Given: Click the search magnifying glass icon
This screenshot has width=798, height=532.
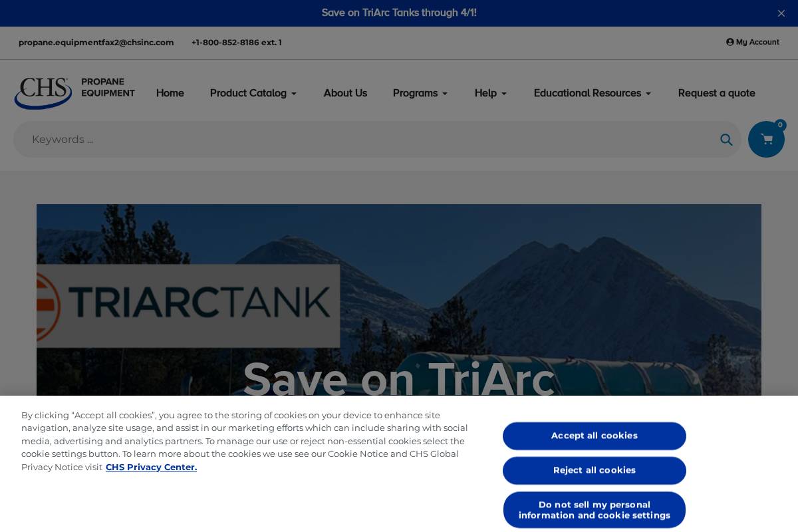Looking at the screenshot, I should (x=726, y=140).
